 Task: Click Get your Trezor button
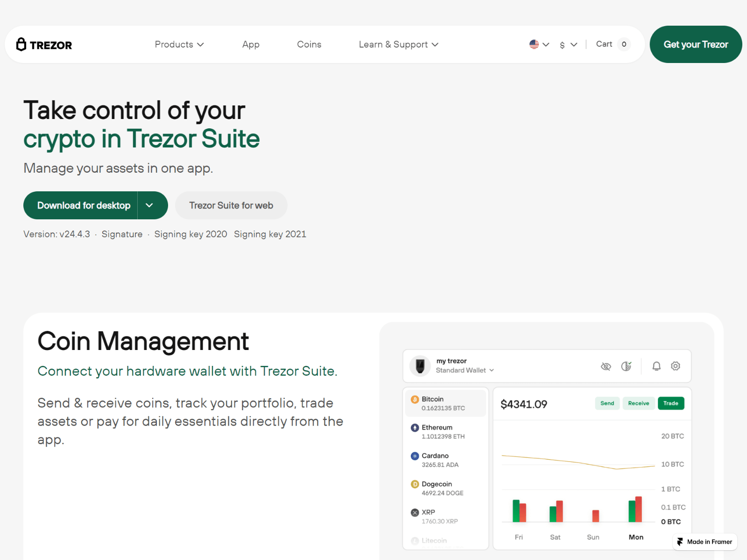pyautogui.click(x=696, y=44)
